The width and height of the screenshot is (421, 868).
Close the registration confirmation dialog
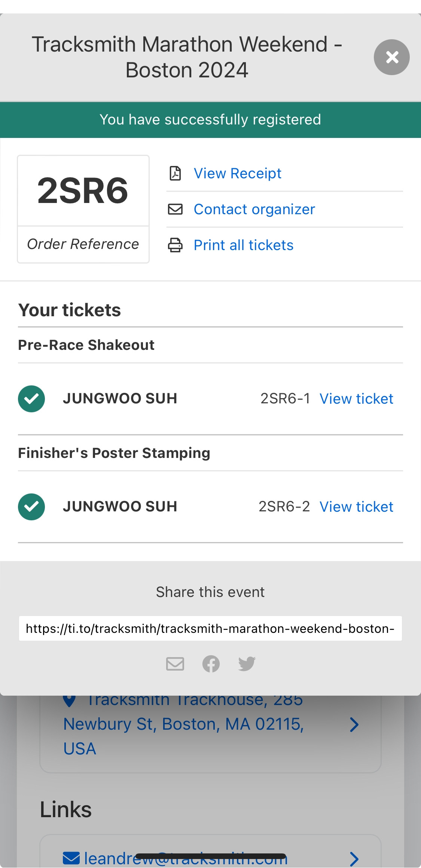[x=391, y=57]
